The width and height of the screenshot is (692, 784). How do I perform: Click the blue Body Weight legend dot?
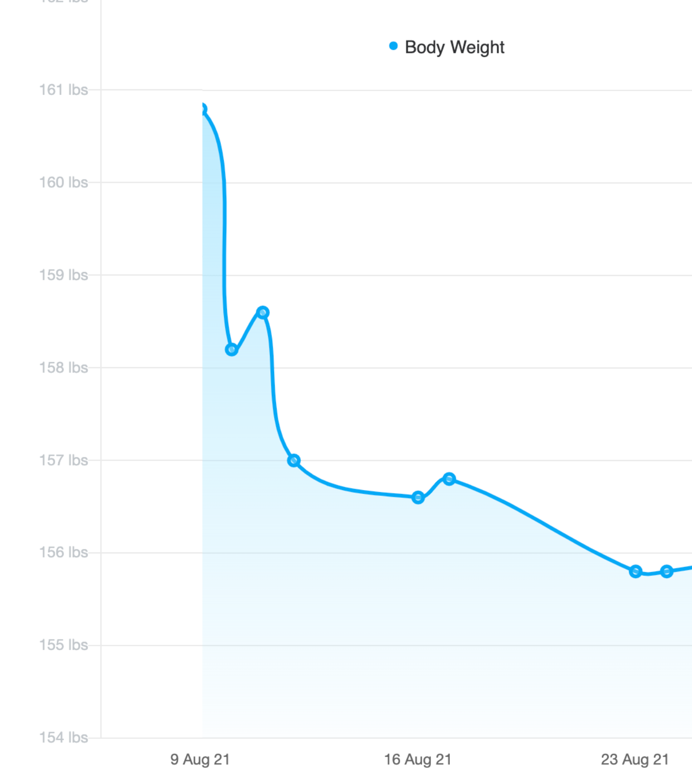point(393,46)
